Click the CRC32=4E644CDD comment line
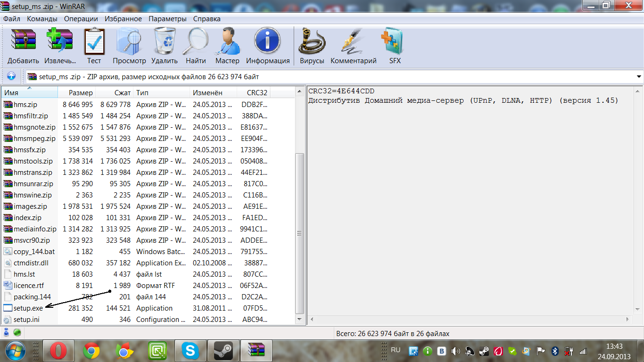 point(341,91)
